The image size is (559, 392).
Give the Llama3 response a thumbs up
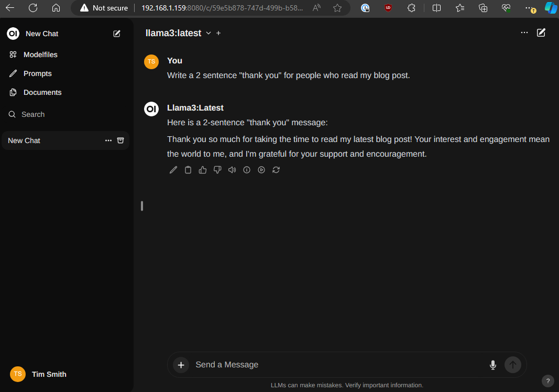[203, 170]
